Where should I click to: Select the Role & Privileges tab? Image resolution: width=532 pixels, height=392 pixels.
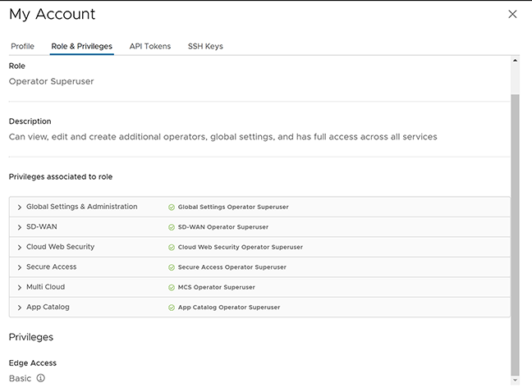click(x=81, y=46)
